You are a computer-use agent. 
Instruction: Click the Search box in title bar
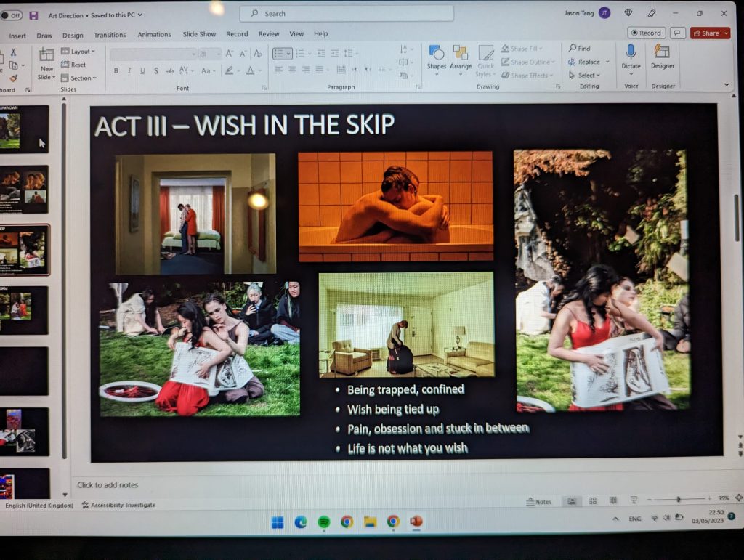click(347, 14)
